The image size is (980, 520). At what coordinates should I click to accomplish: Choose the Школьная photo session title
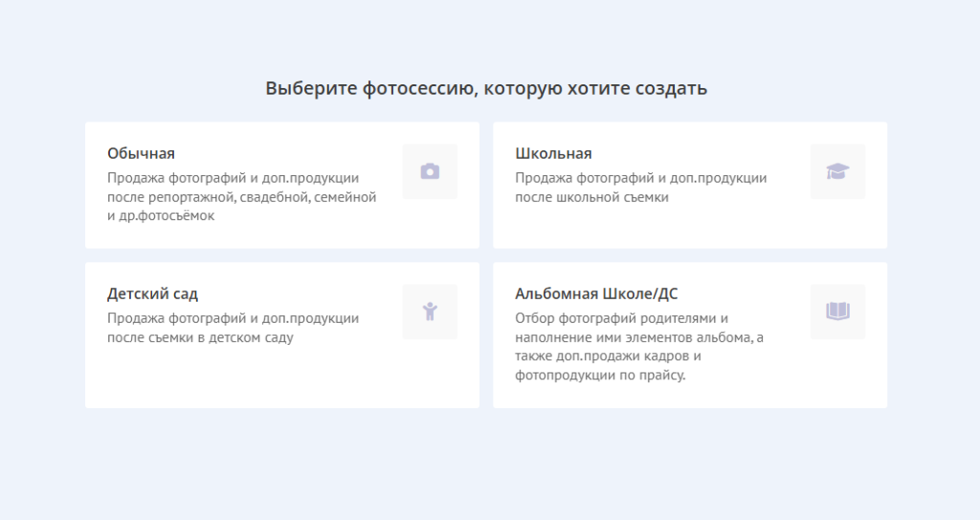pyautogui.click(x=553, y=153)
